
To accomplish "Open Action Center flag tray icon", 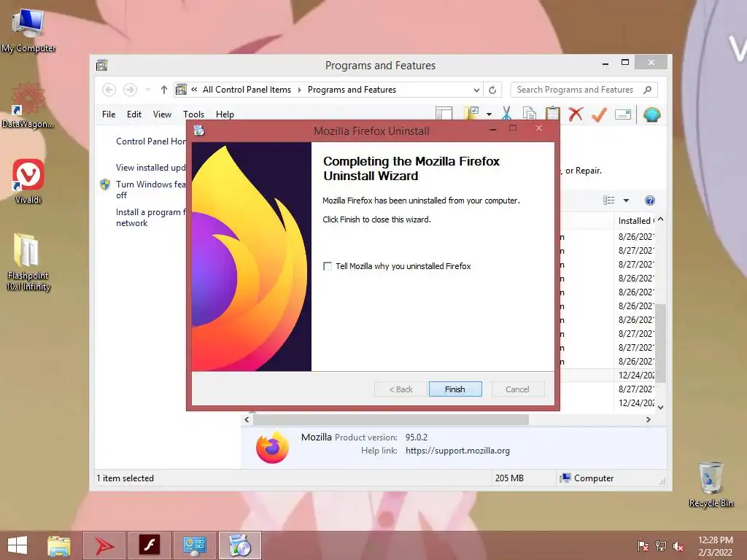I will tap(643, 546).
